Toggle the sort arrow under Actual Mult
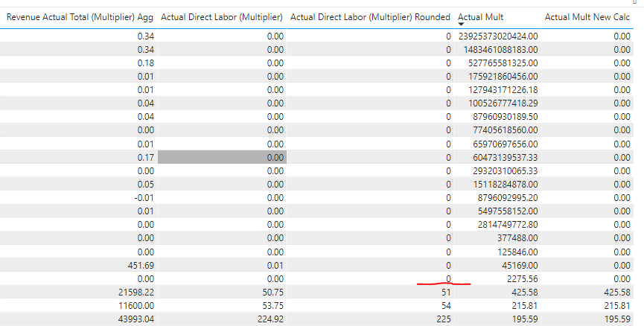 [x=462, y=25]
